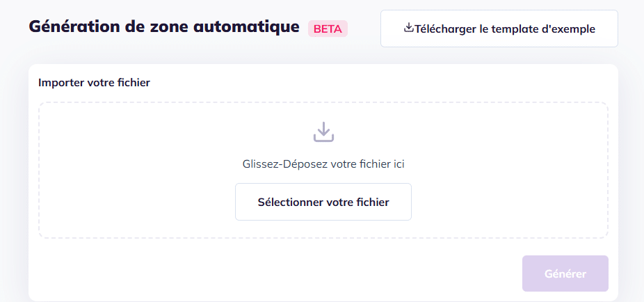Click the Glissez-Déposez votre fichier ici text

point(323,164)
